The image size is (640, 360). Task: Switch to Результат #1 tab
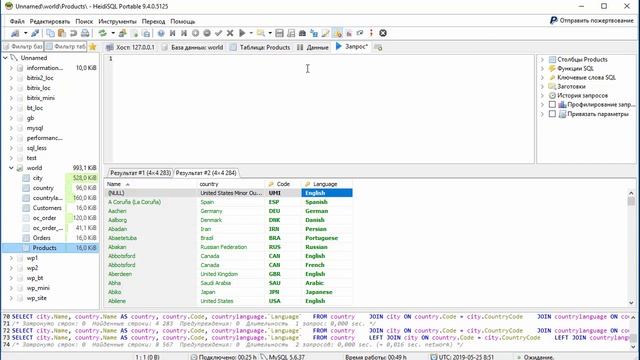click(140, 173)
